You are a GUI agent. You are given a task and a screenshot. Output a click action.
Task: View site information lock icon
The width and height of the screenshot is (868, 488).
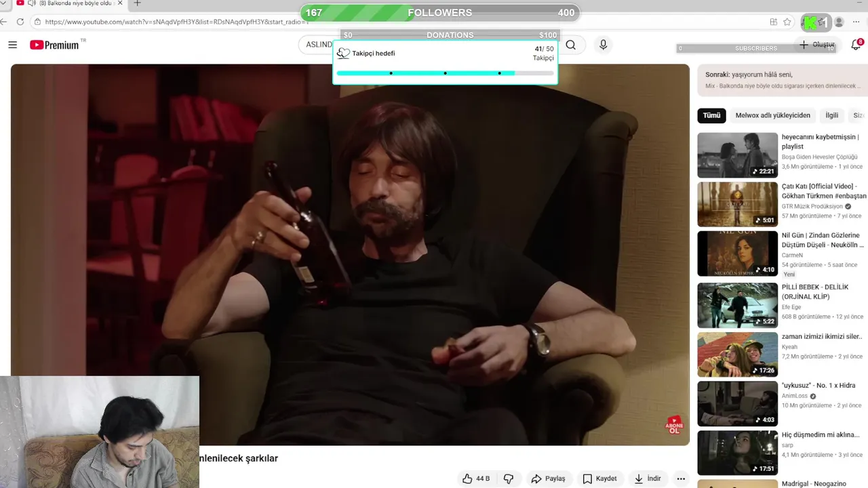point(38,22)
